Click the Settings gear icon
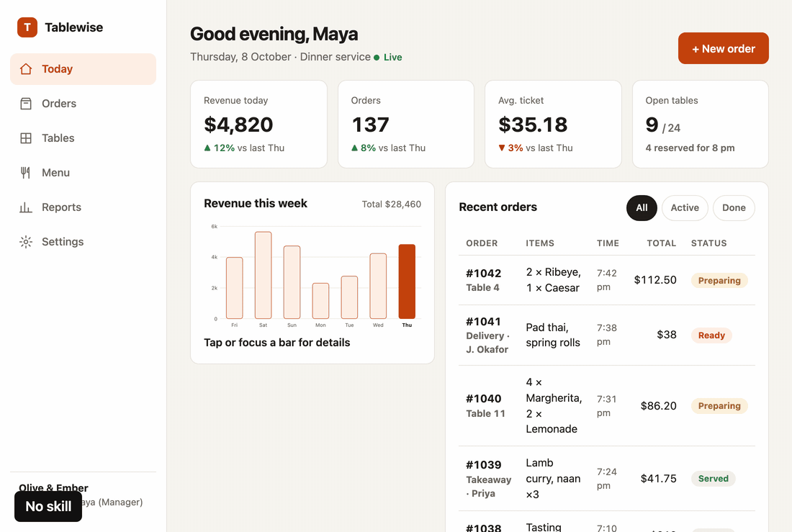 (26, 242)
